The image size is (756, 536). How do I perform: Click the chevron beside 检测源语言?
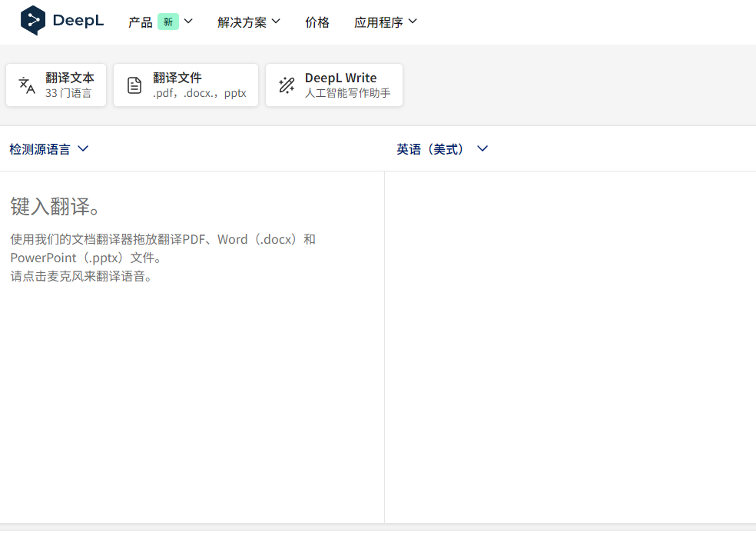[x=83, y=148]
